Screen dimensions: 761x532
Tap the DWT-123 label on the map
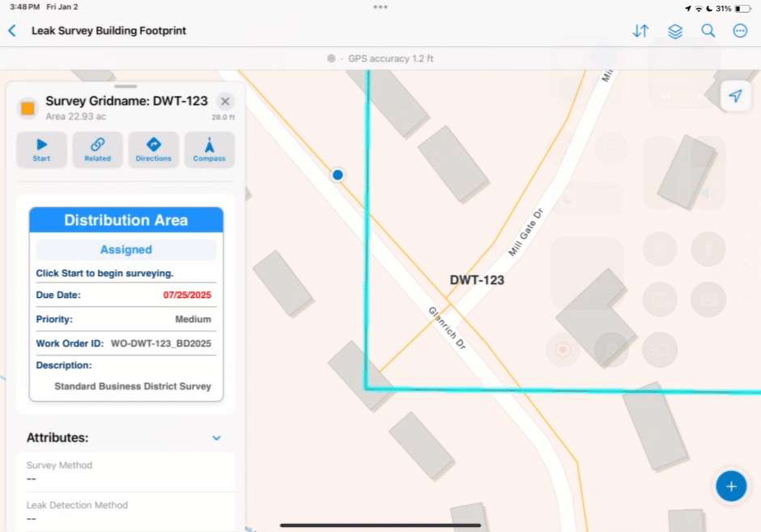[x=477, y=279]
